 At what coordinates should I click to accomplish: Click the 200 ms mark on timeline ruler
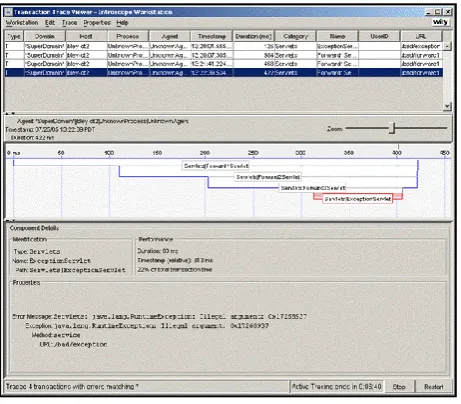[205, 153]
